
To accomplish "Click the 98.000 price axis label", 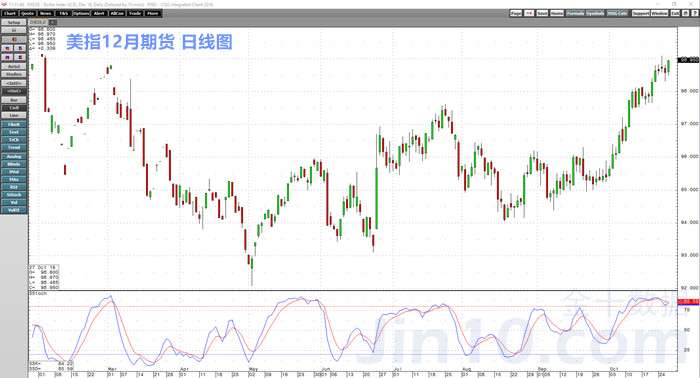I will pos(689,91).
